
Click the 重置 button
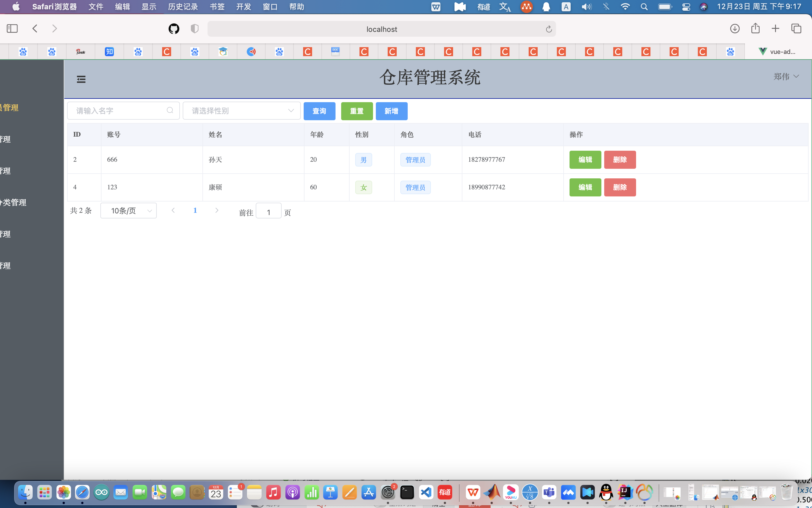[x=357, y=111]
